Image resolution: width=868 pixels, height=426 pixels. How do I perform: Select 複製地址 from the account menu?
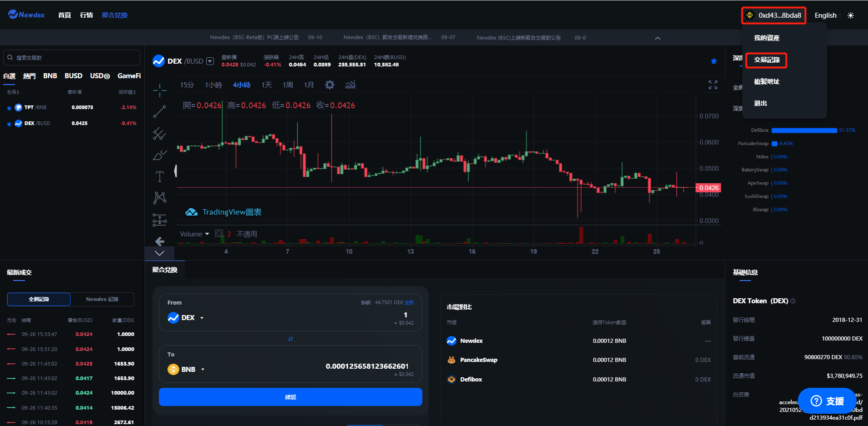pos(766,81)
